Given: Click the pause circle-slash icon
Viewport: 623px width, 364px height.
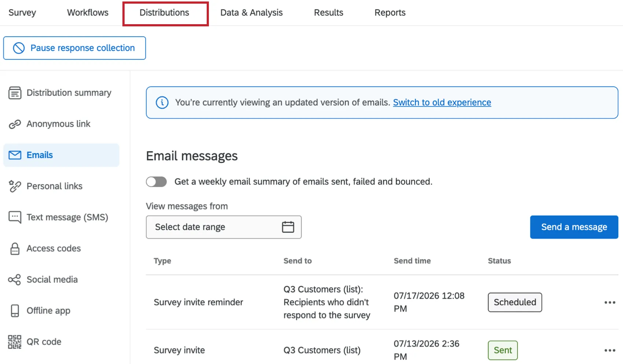Looking at the screenshot, I should (19, 48).
